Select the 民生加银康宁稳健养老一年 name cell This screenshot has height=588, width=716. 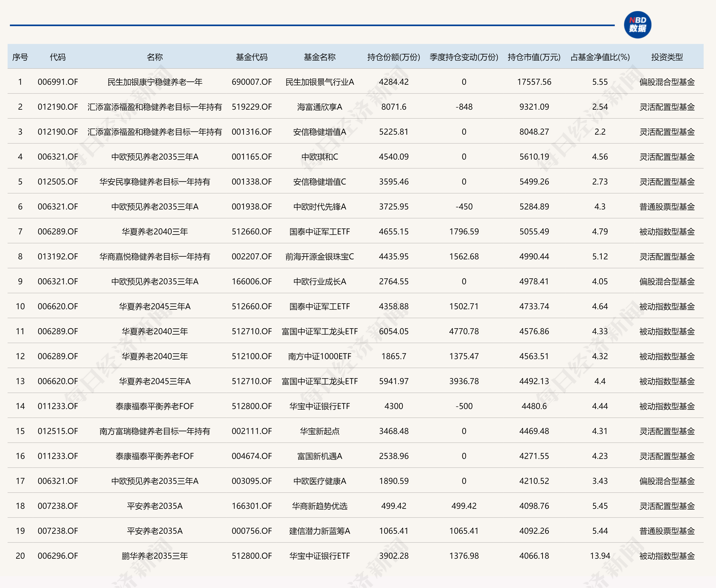(155, 82)
